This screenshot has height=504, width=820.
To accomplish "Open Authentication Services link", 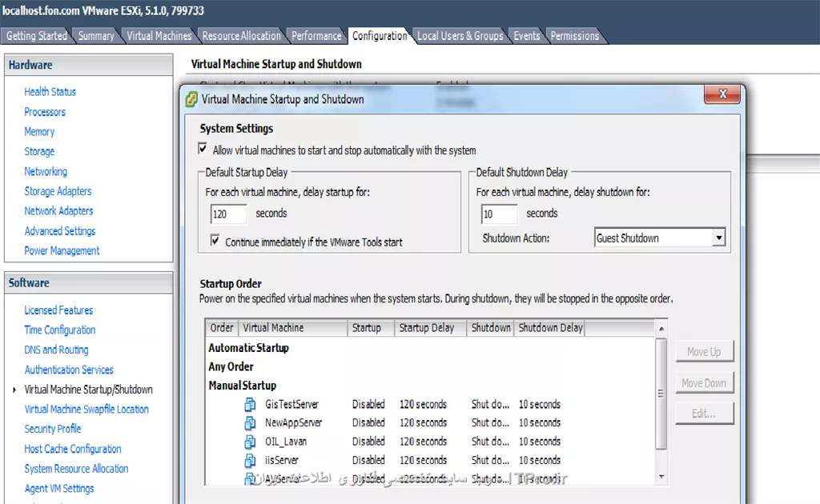I will tap(69, 370).
